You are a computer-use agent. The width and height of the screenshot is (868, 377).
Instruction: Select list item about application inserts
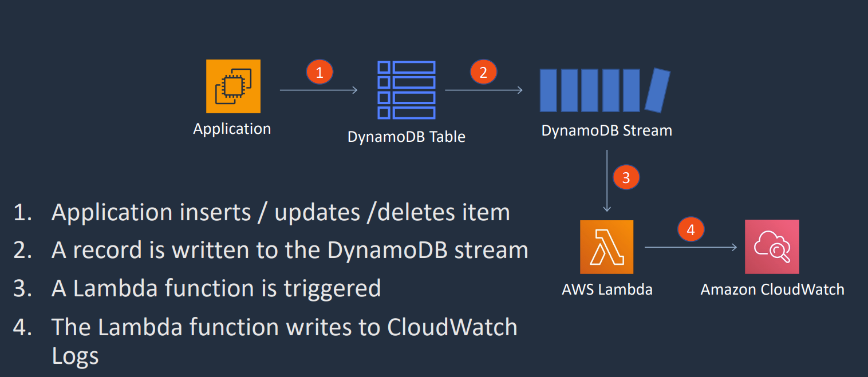(262, 212)
